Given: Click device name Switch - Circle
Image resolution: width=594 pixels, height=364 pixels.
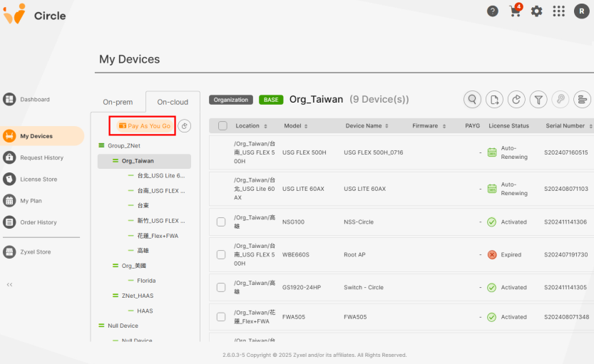Looking at the screenshot, I should (x=364, y=288).
